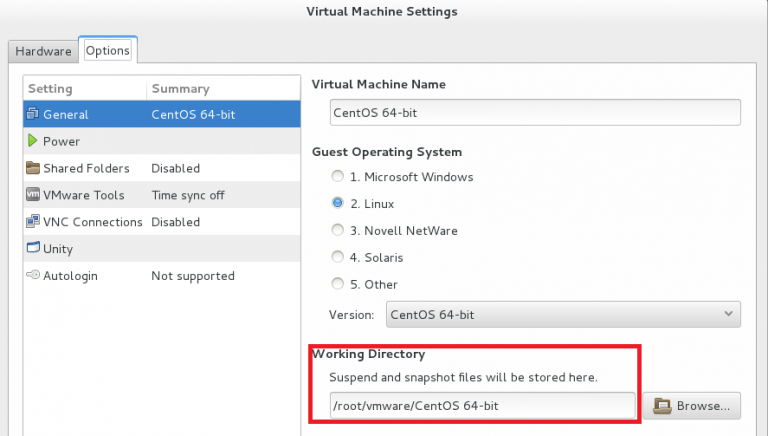Click Shared Folders 'Disabled' summary text
This screenshot has width=768, height=436.
[175, 168]
